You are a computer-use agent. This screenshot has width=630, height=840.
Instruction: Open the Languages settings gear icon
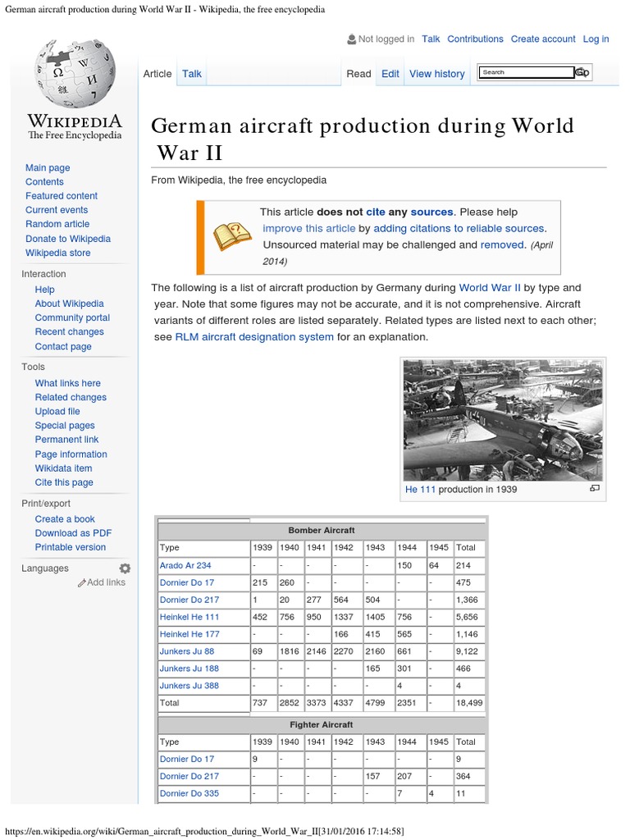pos(125,568)
